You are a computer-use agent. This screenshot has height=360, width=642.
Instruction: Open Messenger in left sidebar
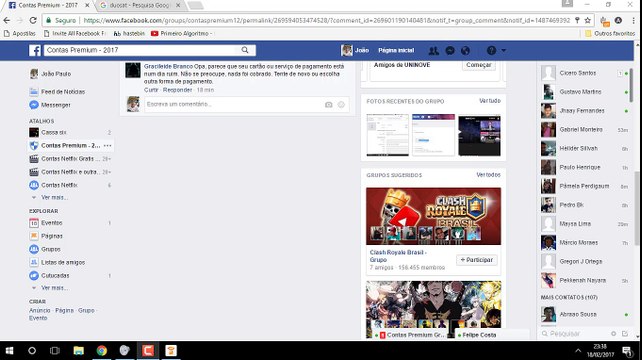click(55, 105)
